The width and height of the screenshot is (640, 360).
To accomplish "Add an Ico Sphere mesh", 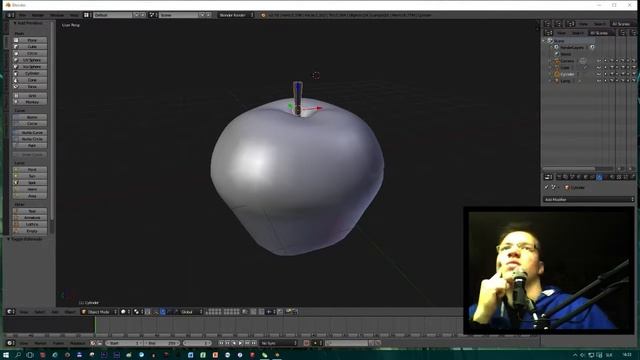I will pyautogui.click(x=30, y=67).
